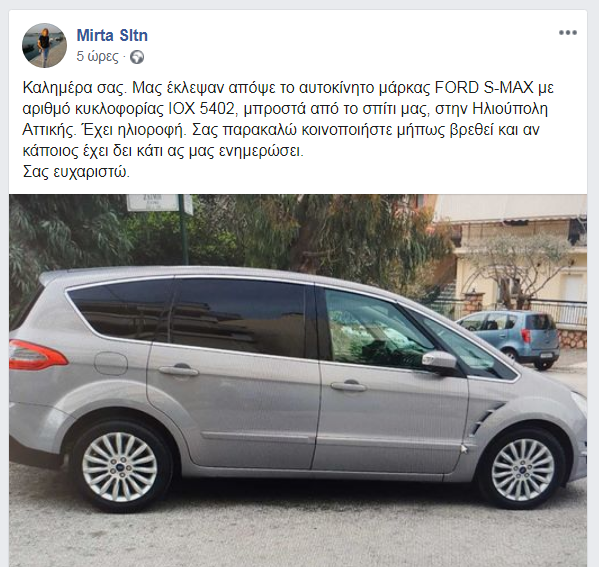Open the post options three-dot menu

568,33
